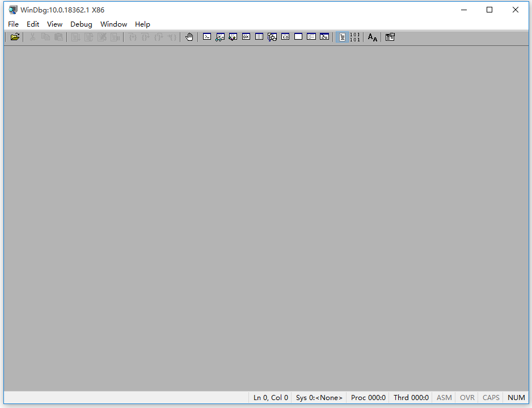532x408 pixels.
Task: Click the "Proc 000:0" status bar field
Action: (x=368, y=397)
